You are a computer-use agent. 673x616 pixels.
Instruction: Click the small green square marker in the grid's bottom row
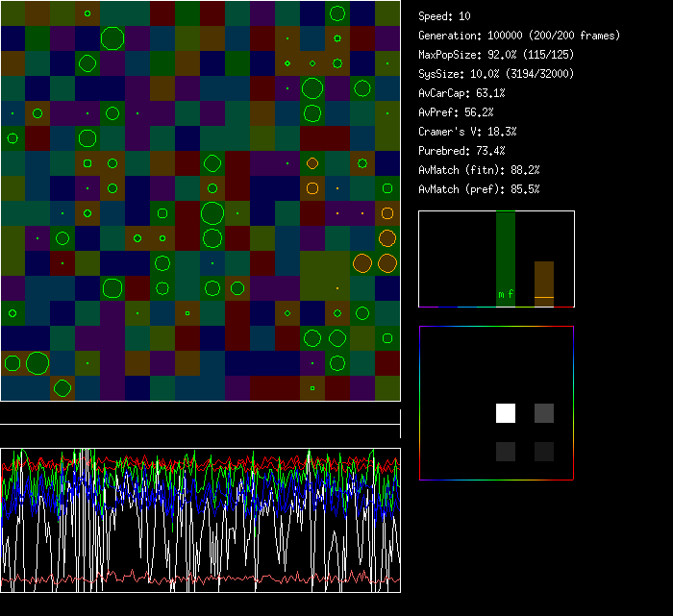pyautogui.click(x=312, y=388)
